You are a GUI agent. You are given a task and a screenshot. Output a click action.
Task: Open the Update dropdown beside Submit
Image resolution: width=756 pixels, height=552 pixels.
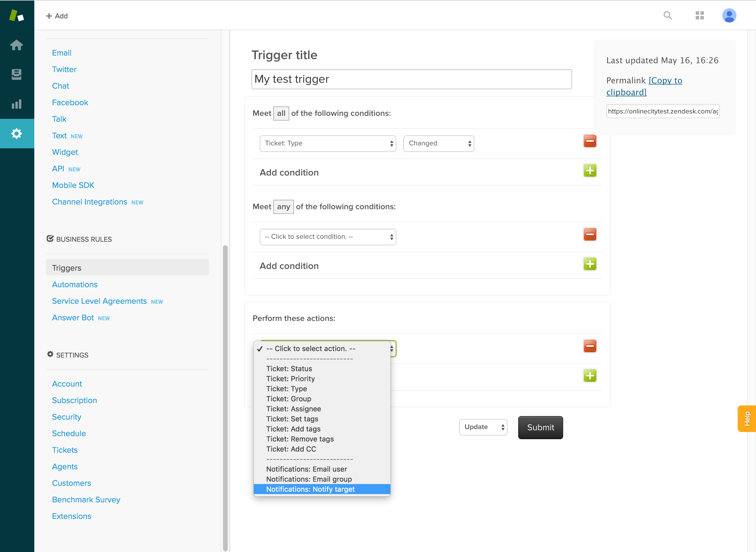coord(483,427)
